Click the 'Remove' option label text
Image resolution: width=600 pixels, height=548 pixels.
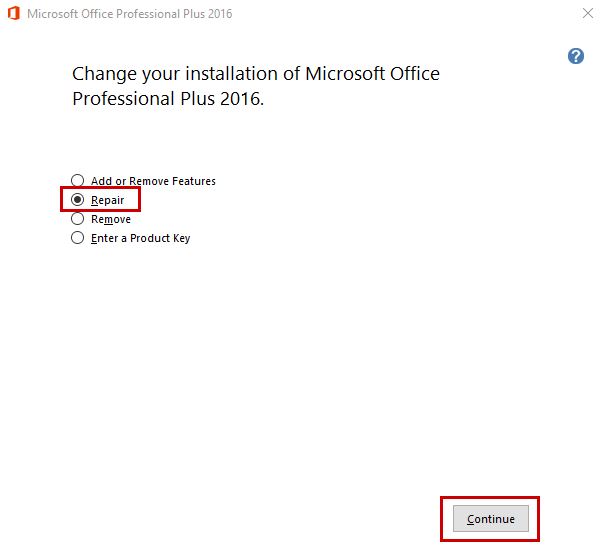(x=110, y=219)
